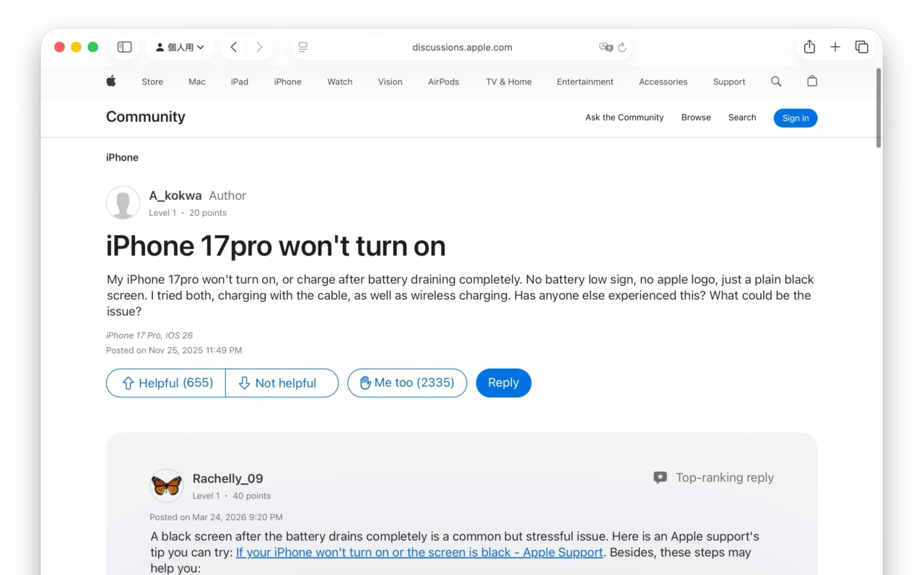Viewport: 924px width, 575px height.
Task: Open A_kokwa author profile name
Action: tap(175, 196)
